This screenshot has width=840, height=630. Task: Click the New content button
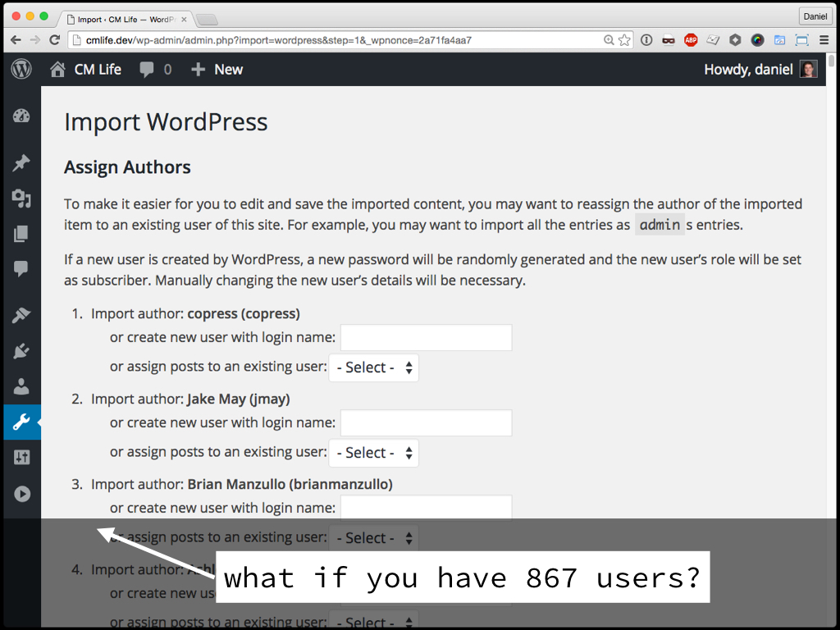tap(217, 70)
